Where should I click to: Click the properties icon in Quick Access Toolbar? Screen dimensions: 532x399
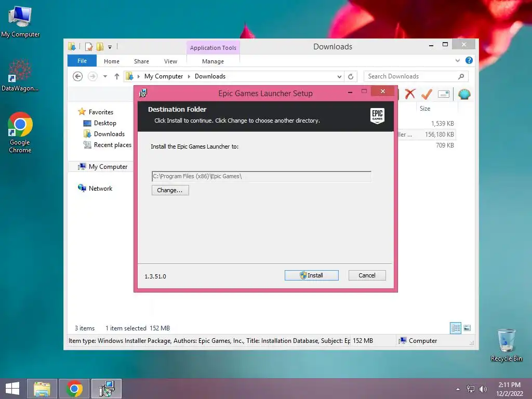(x=89, y=46)
